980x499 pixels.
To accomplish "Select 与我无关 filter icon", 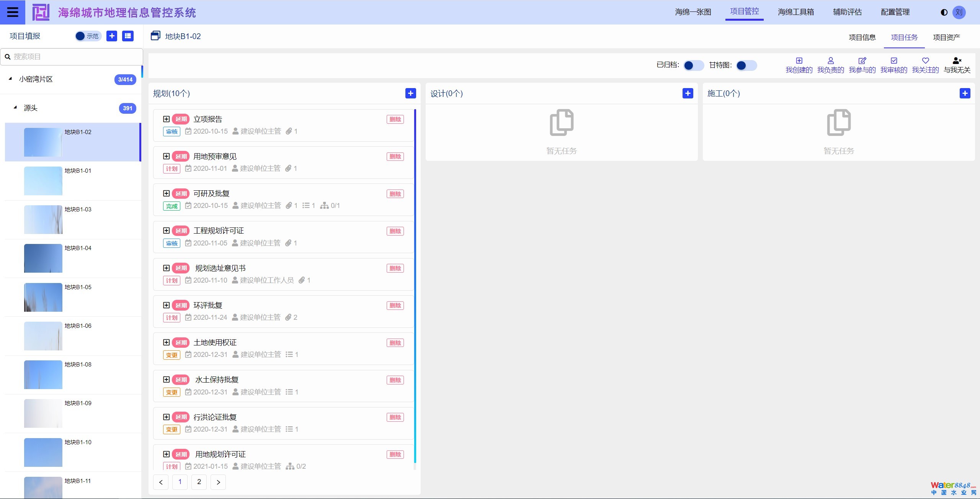I will (x=957, y=61).
